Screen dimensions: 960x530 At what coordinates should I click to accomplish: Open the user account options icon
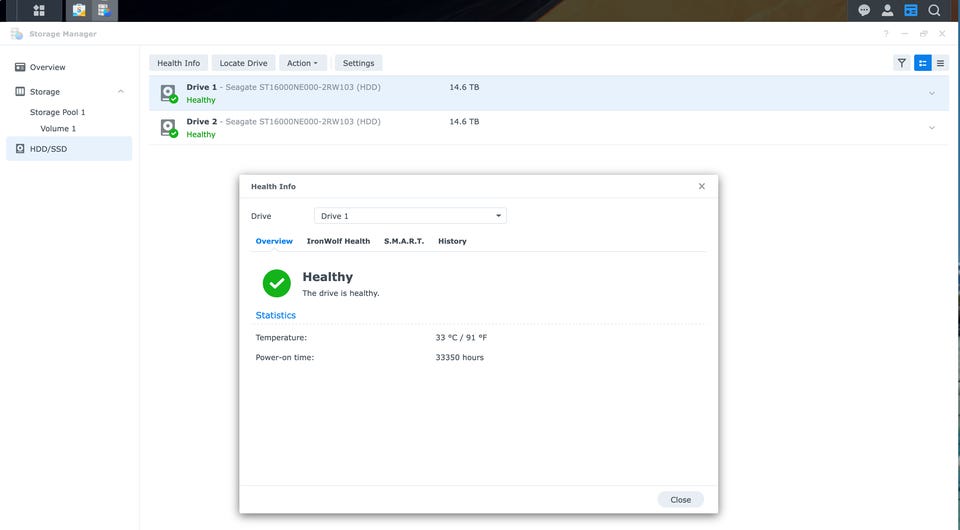click(x=887, y=10)
